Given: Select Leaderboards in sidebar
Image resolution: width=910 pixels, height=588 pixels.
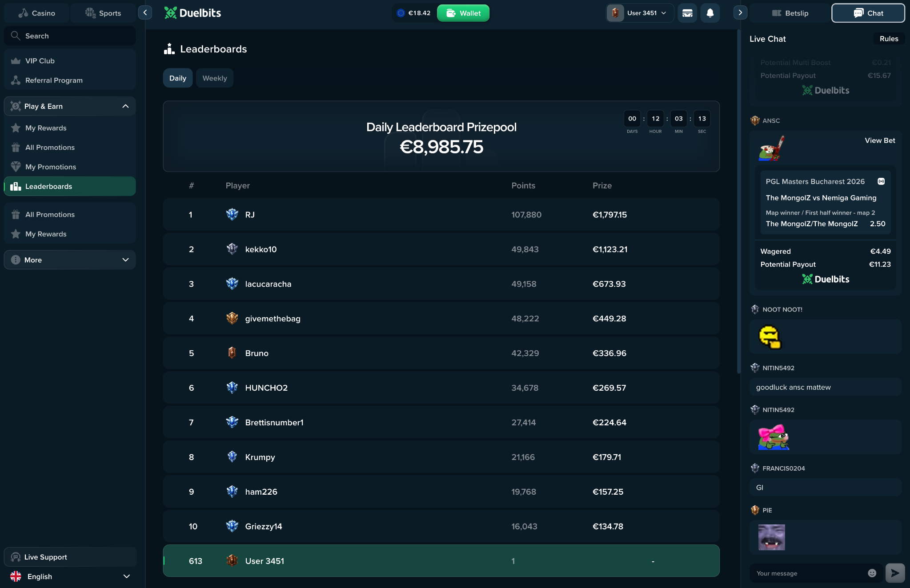Looking at the screenshot, I should pos(70,186).
